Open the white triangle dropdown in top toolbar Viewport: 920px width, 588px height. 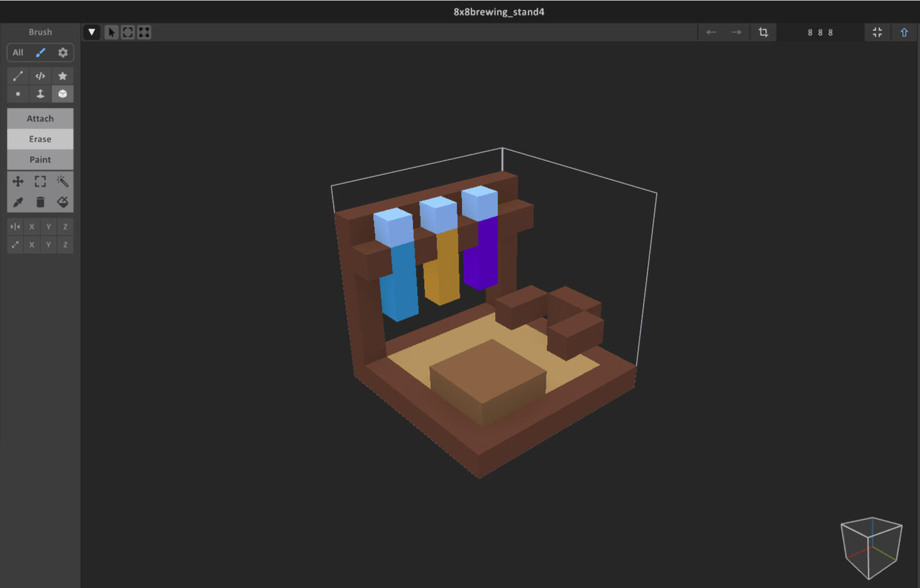click(x=91, y=32)
